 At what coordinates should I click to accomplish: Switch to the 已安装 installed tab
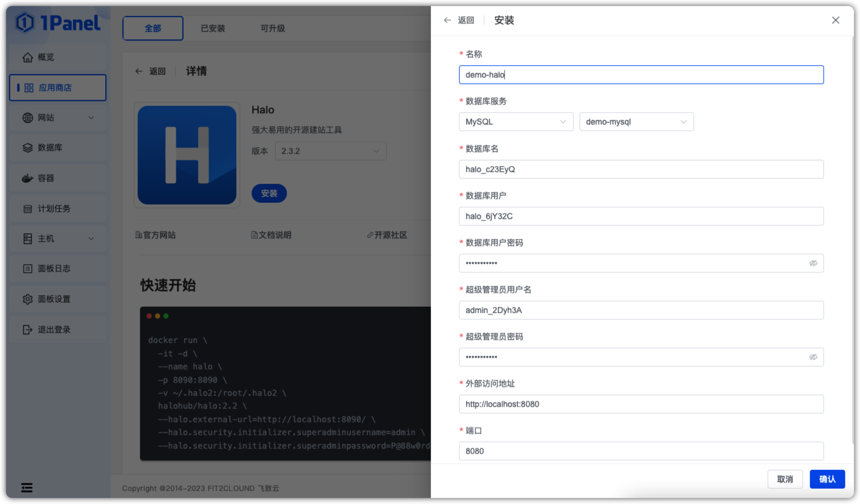(212, 28)
